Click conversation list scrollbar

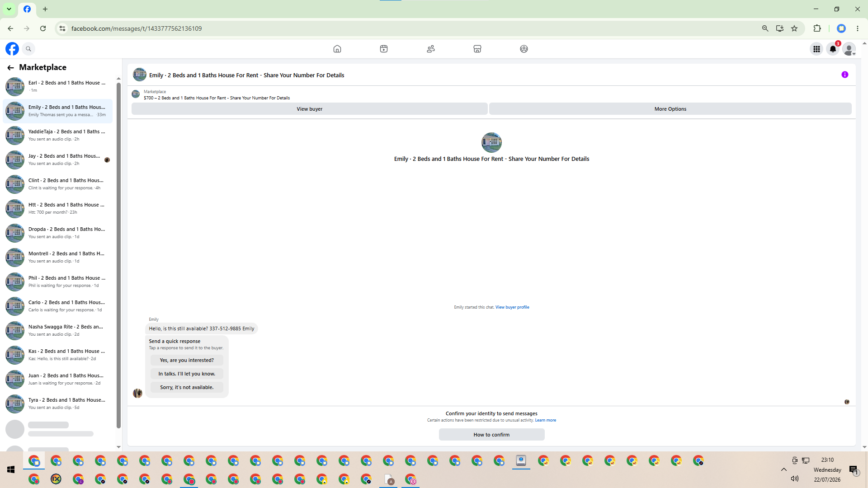tap(118, 255)
